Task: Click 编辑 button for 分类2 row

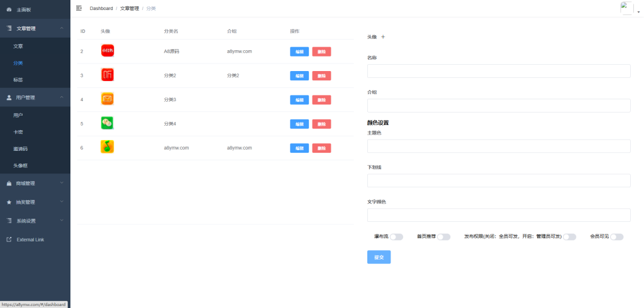Action: pyautogui.click(x=299, y=75)
